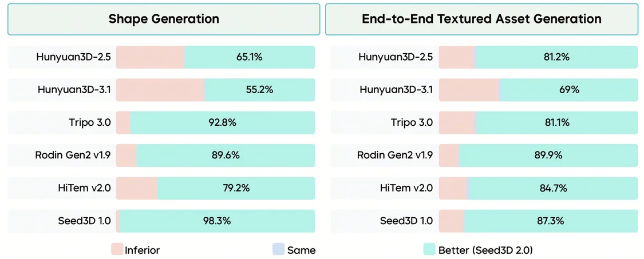Select the End-to-End Textured Asset Generation header

(481, 19)
